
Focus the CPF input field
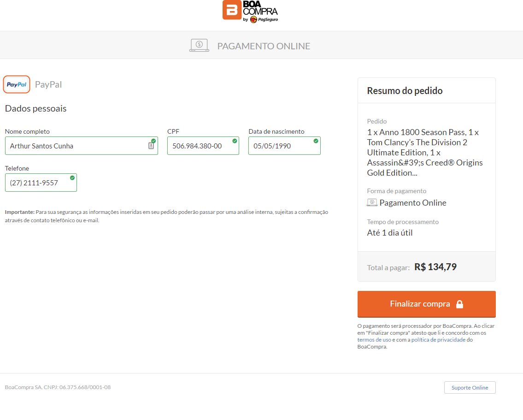(x=203, y=146)
